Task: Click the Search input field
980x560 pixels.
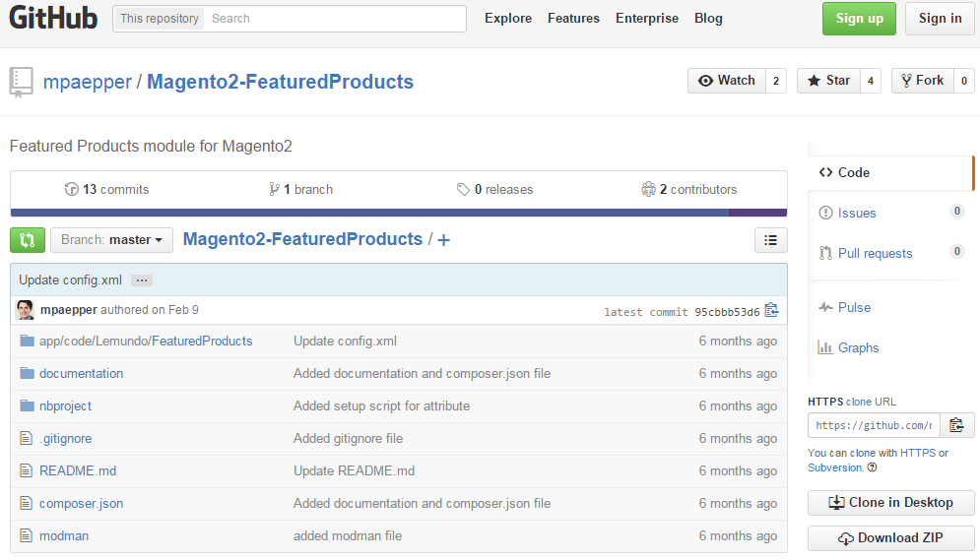Action: tap(335, 19)
